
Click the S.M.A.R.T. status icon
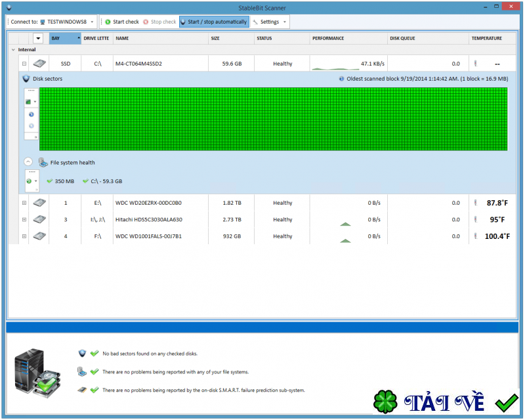pyautogui.click(x=82, y=390)
